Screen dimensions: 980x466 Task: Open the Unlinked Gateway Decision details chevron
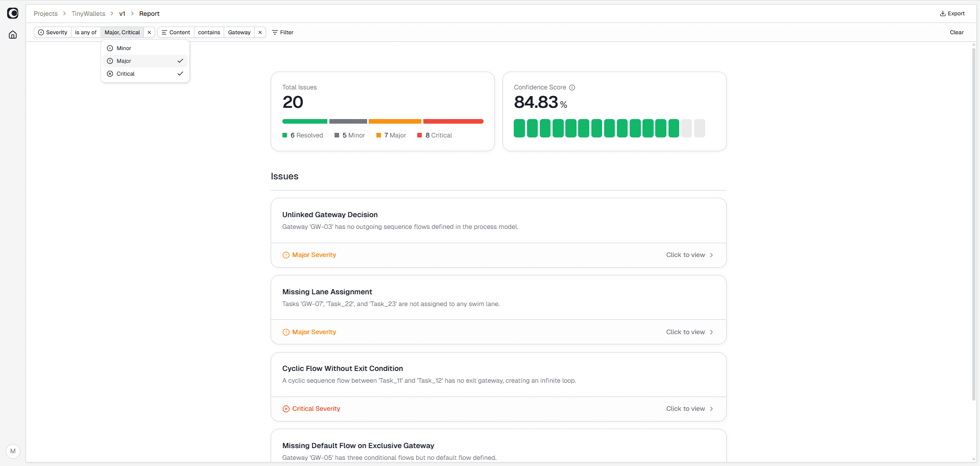coord(711,255)
